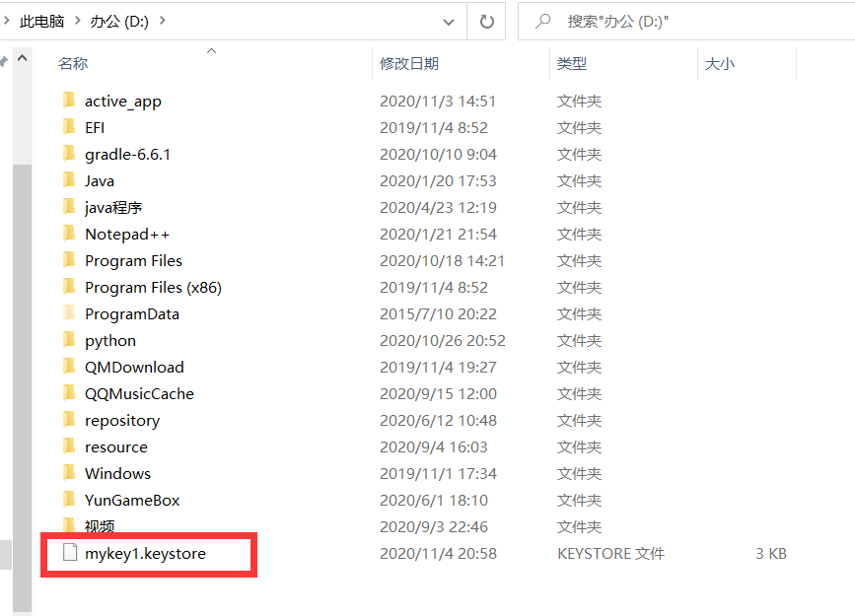
Task: Click the date 2019/11/1 17:34
Action: (x=439, y=474)
